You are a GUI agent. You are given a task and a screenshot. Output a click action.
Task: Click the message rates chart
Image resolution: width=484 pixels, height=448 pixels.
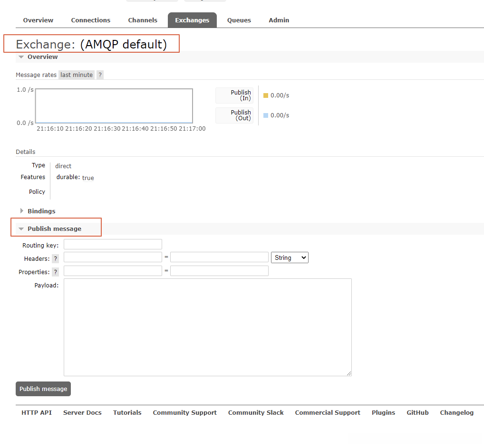click(114, 106)
